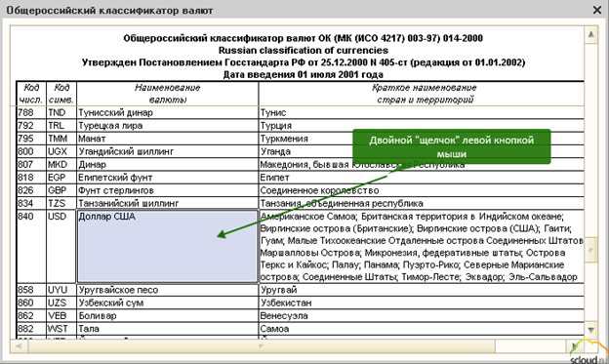Click the symbol code "VEB"
The width and height of the screenshot is (609, 364).
click(x=57, y=315)
